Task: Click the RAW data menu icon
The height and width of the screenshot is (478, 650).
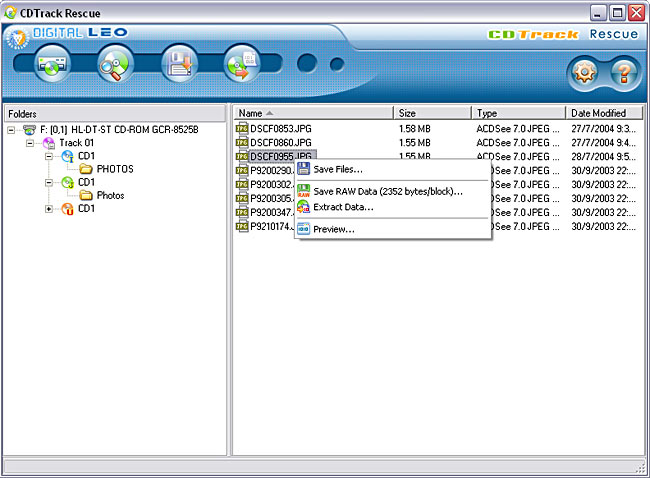Action: (304, 191)
